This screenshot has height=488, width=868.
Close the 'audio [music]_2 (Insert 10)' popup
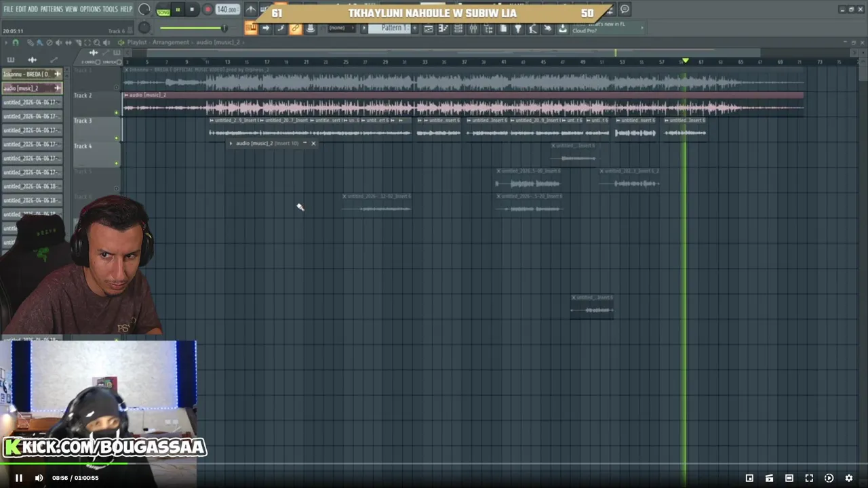pos(313,143)
